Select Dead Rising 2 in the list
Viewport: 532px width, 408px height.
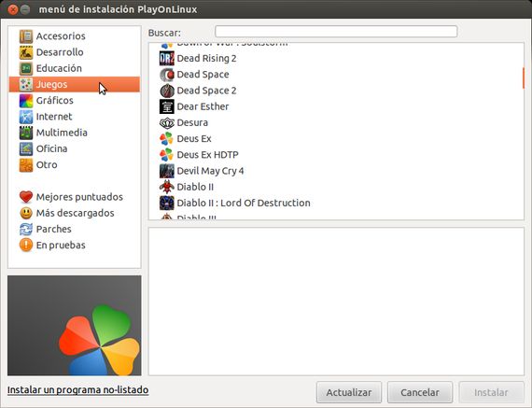336,59
